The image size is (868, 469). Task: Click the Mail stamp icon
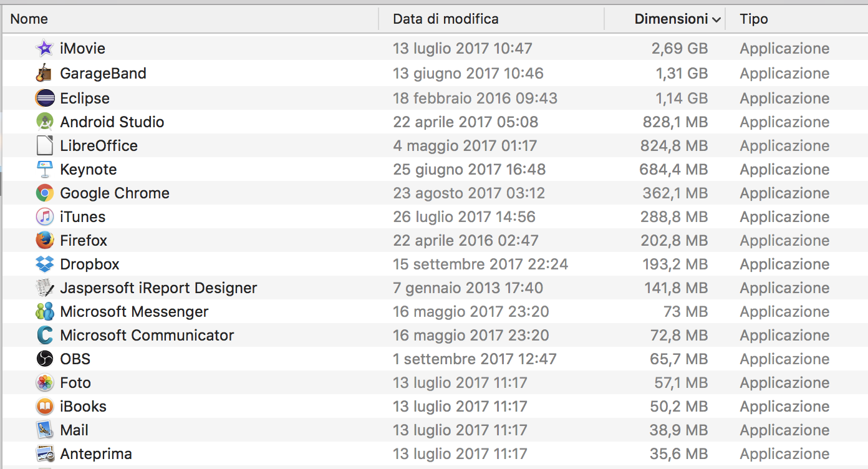coord(44,430)
